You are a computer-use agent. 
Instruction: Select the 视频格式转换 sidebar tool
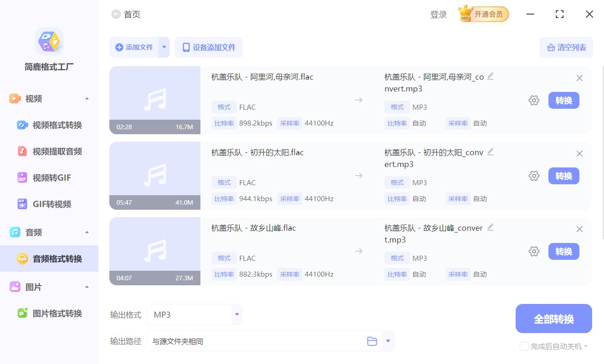click(49, 125)
